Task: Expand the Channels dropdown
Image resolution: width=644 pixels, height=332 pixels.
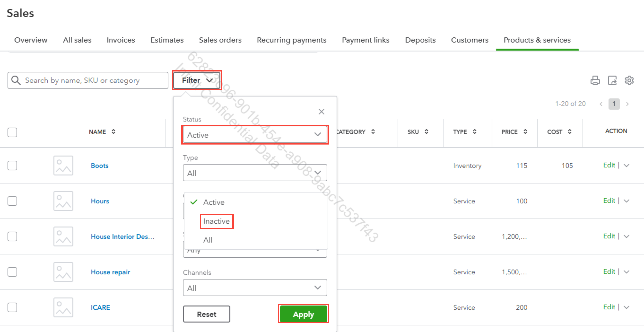Action: coord(255,288)
